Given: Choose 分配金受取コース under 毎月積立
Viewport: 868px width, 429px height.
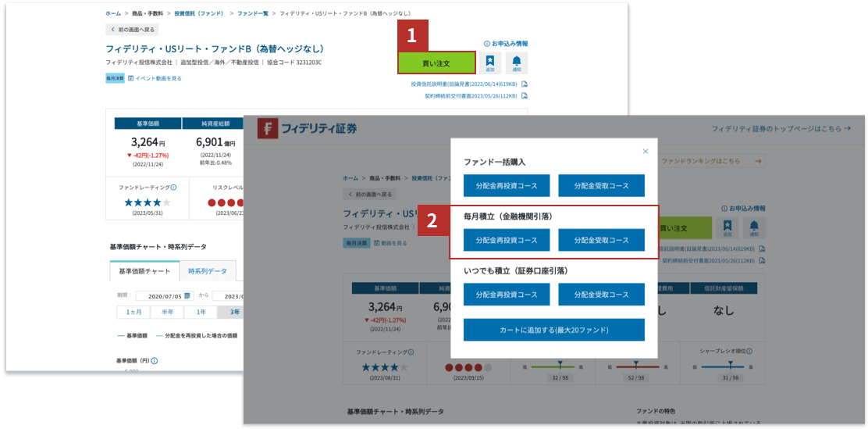Looking at the screenshot, I should point(602,240).
